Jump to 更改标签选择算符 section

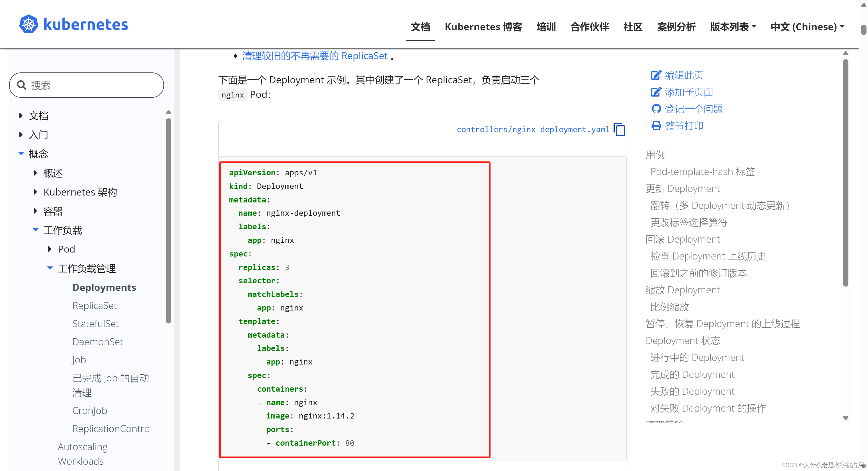click(689, 222)
